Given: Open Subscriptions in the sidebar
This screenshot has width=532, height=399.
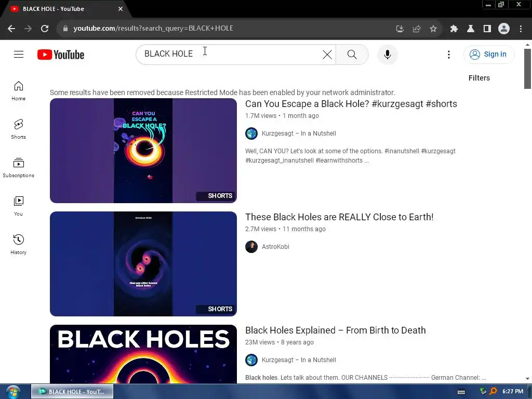Looking at the screenshot, I should click(19, 168).
